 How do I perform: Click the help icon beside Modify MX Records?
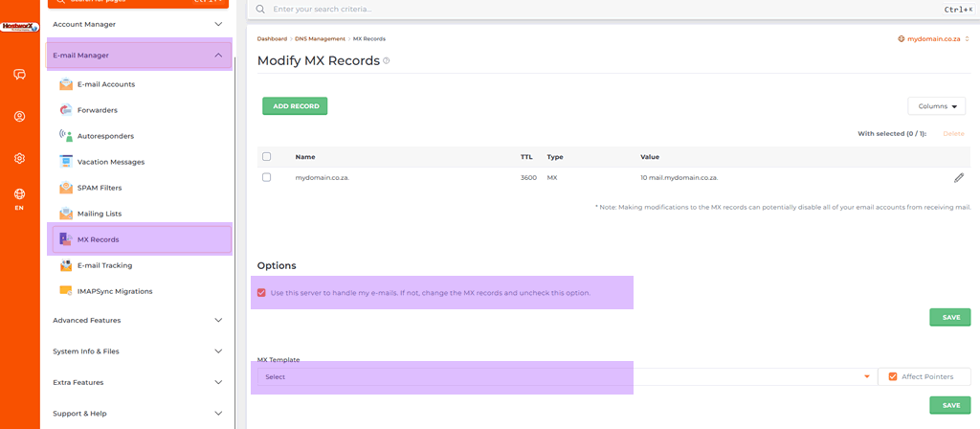387,61
